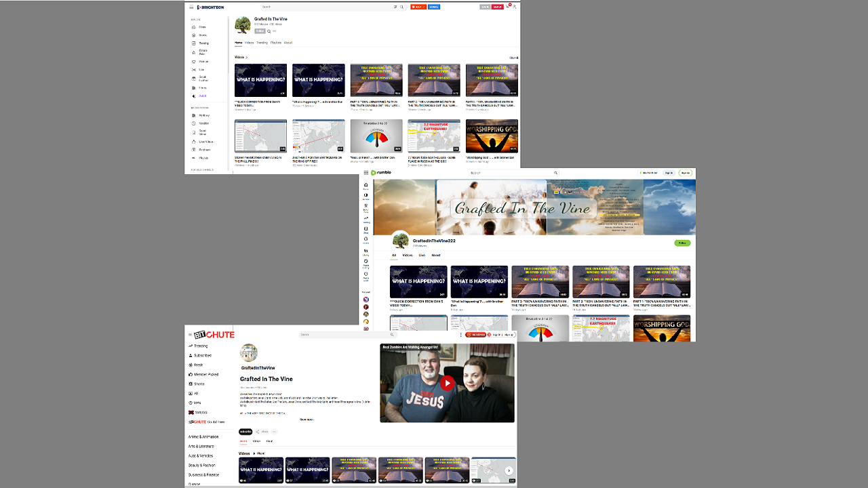This screenshot has height=488, width=868.
Task: Open Brighteon search filter options icon
Action: [395, 7]
